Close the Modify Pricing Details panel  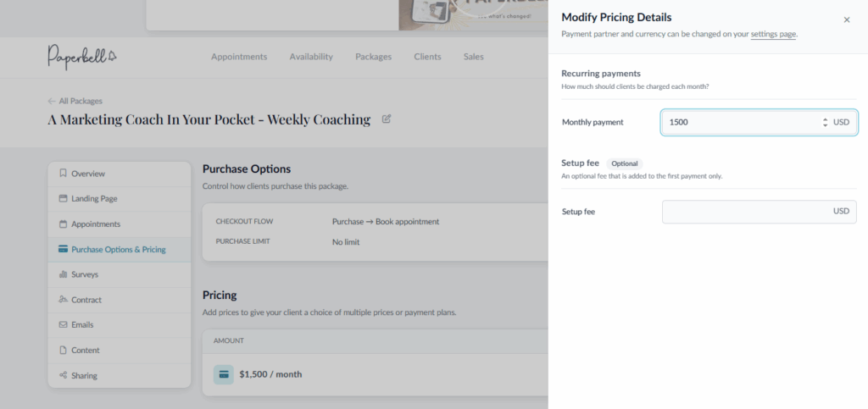tap(847, 19)
